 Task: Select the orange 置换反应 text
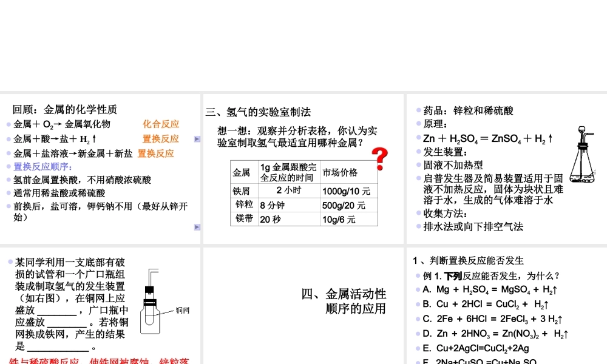tap(160, 139)
